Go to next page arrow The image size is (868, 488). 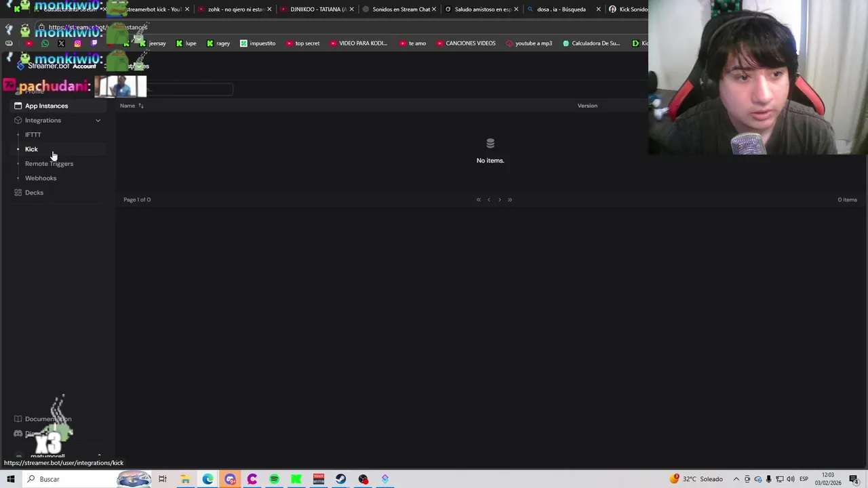(500, 199)
